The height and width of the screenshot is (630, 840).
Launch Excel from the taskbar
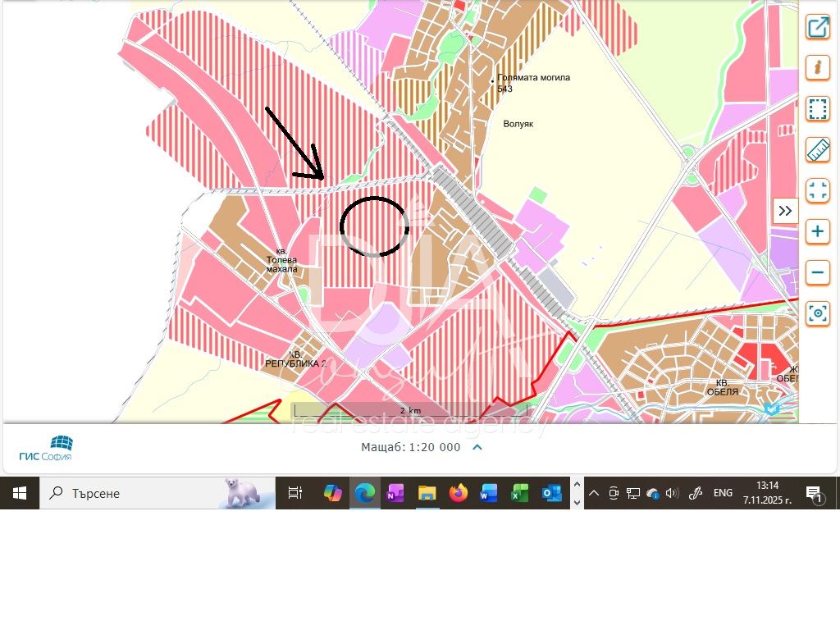click(520, 493)
